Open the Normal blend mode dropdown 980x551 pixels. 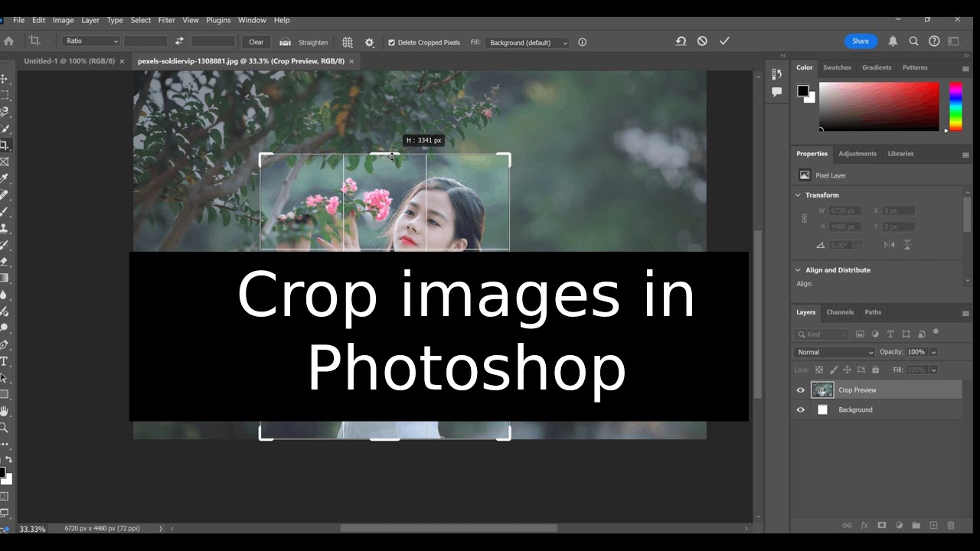click(x=834, y=352)
